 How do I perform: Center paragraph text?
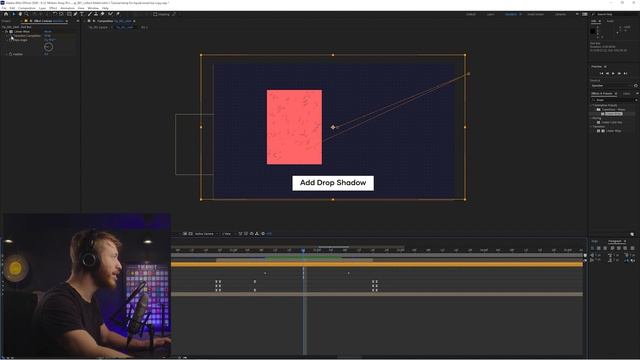(x=599, y=248)
